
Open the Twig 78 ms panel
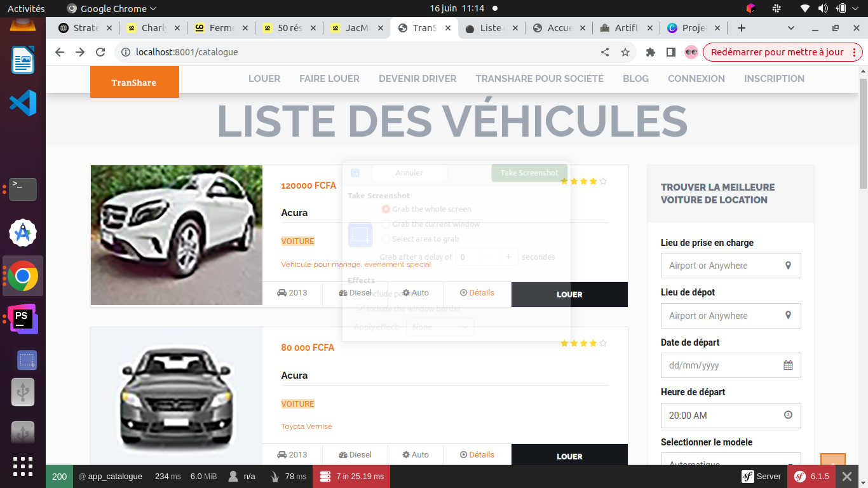coord(288,477)
